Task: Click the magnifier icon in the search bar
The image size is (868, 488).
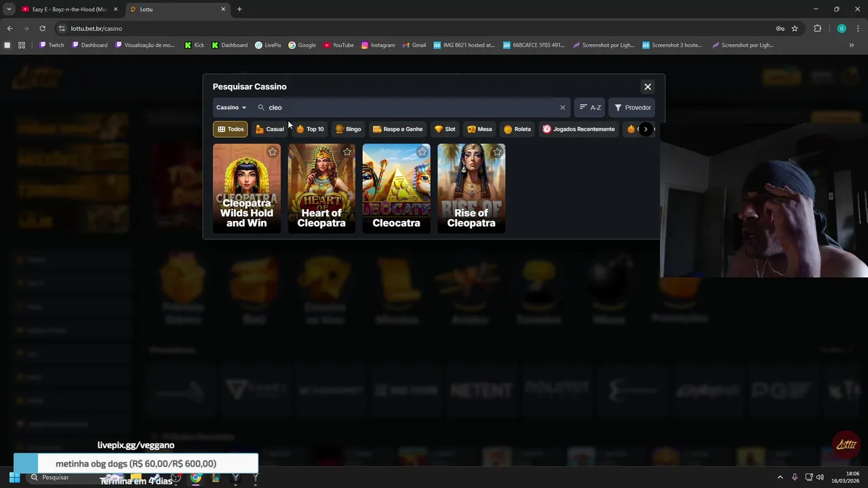Action: (x=261, y=107)
